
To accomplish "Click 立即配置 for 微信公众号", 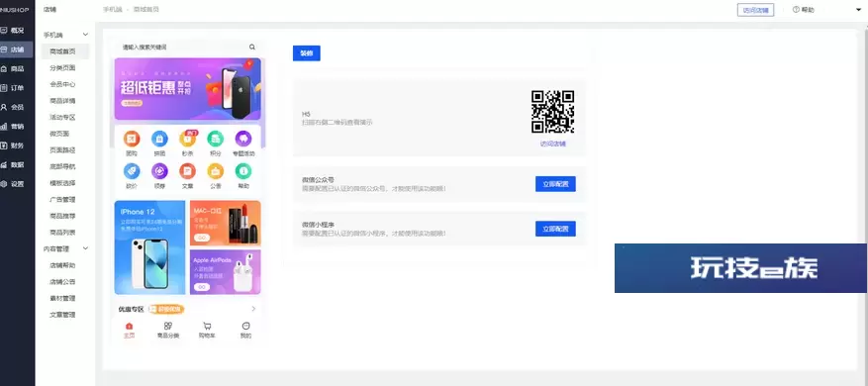I will (556, 184).
